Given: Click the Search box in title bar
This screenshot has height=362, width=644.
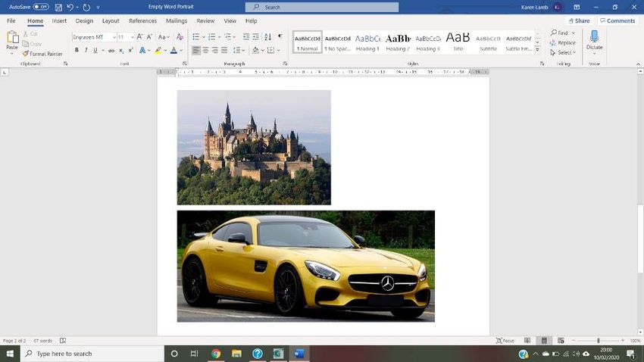Looking at the screenshot, I should (x=322, y=7).
